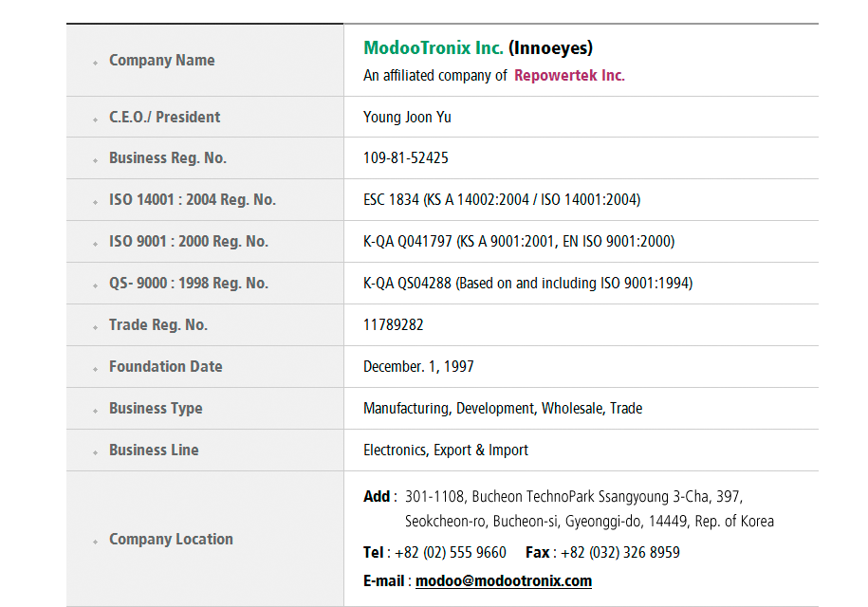Click the QS- 9000 : 1998 Reg. No. label

(x=188, y=284)
